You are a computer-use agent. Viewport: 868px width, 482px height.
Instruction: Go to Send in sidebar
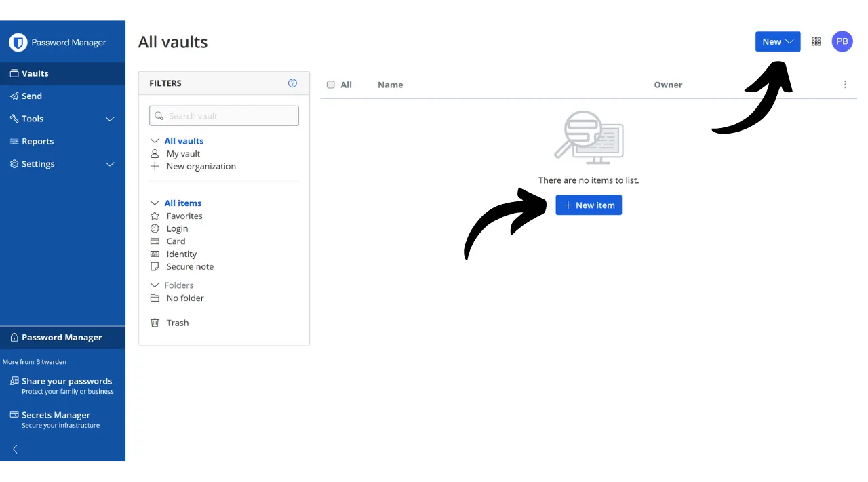click(31, 96)
